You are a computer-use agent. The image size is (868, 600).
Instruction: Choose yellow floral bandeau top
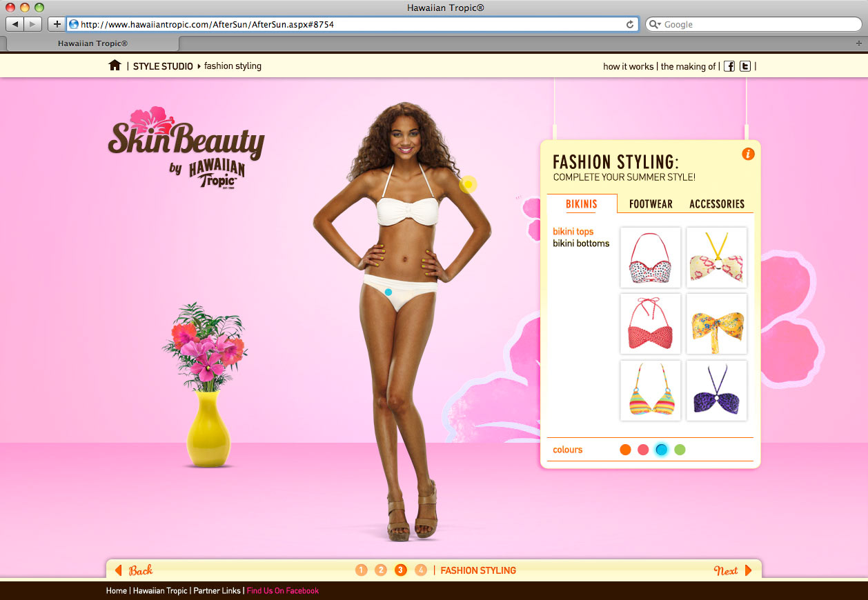pyautogui.click(x=716, y=323)
